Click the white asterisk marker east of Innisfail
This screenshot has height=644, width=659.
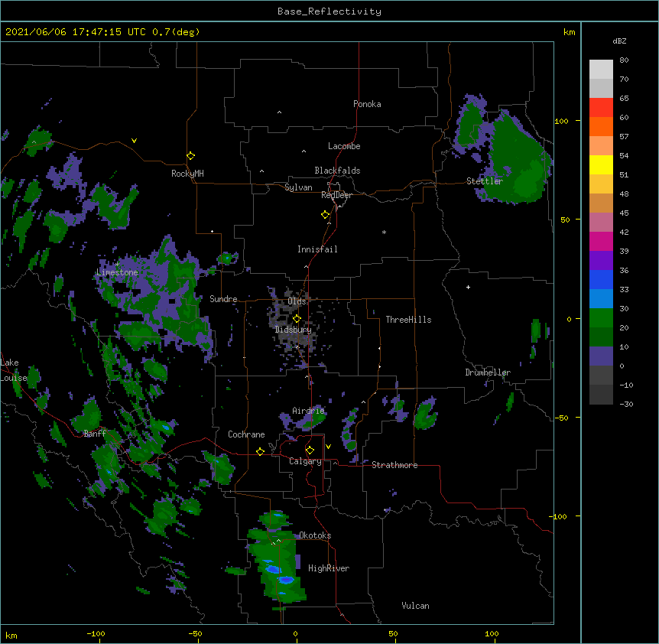coord(384,232)
